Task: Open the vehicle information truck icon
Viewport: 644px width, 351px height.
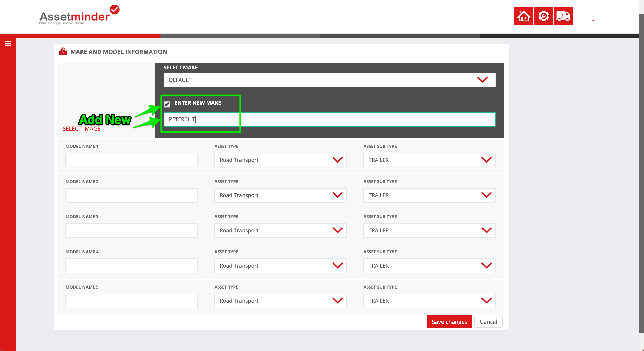Action: (563, 16)
